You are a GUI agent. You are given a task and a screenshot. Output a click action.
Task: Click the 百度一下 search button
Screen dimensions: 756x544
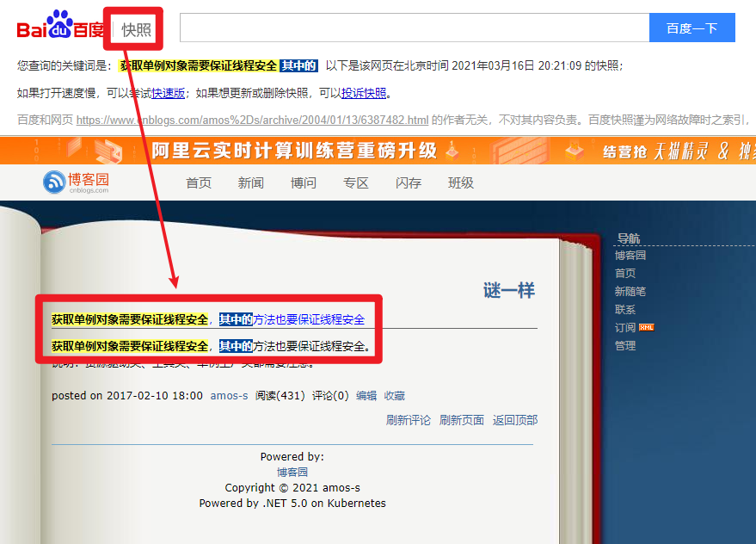pyautogui.click(x=691, y=28)
